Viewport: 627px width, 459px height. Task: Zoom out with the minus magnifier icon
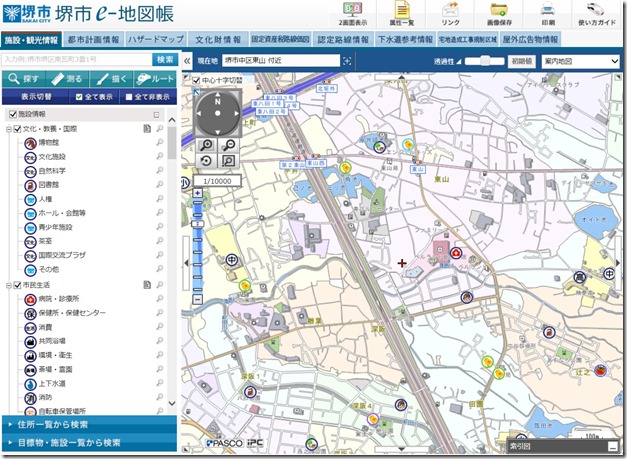click(228, 145)
